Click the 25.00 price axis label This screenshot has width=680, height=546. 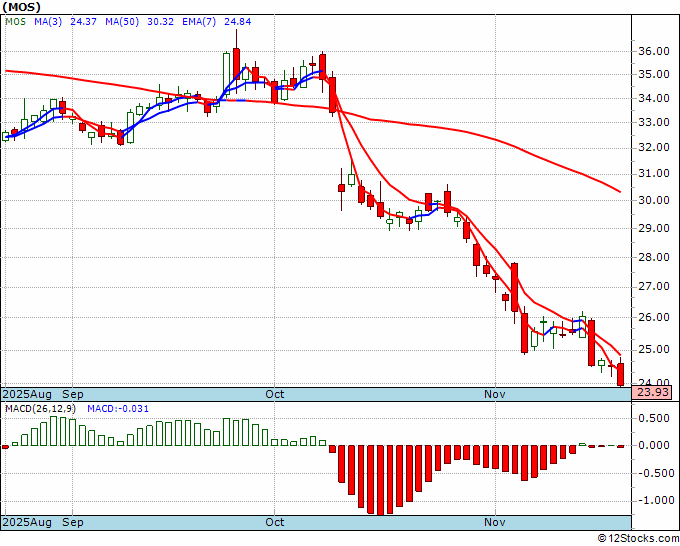654,350
